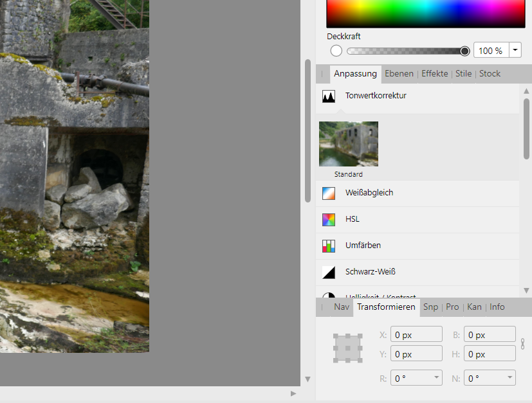This screenshot has height=403, width=532.
Task: Select the Weißabgleich adjustment icon
Action: (329, 193)
